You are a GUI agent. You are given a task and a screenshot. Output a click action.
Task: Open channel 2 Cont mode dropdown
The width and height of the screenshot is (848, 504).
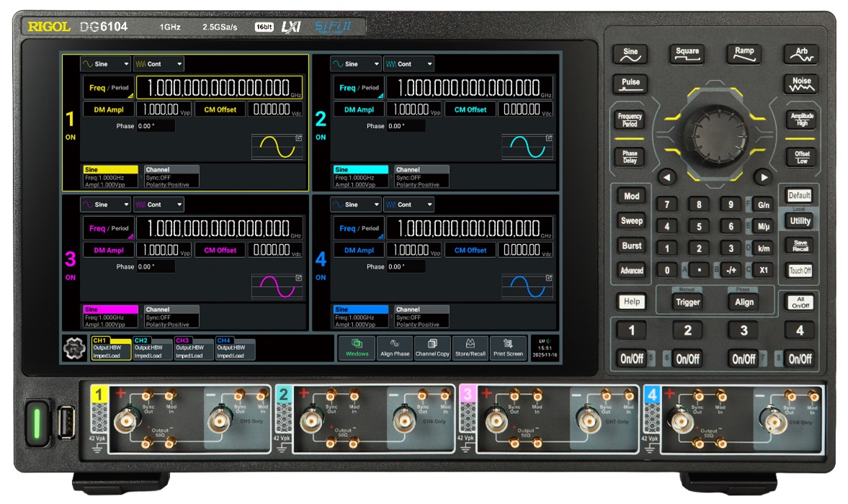pyautogui.click(x=409, y=64)
